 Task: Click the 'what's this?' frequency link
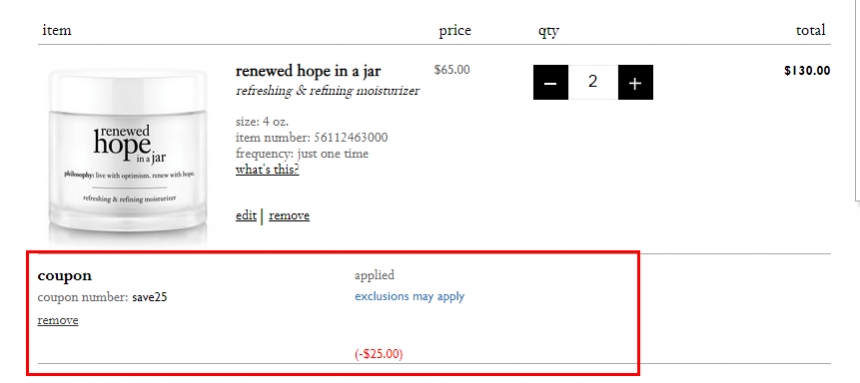(x=267, y=170)
